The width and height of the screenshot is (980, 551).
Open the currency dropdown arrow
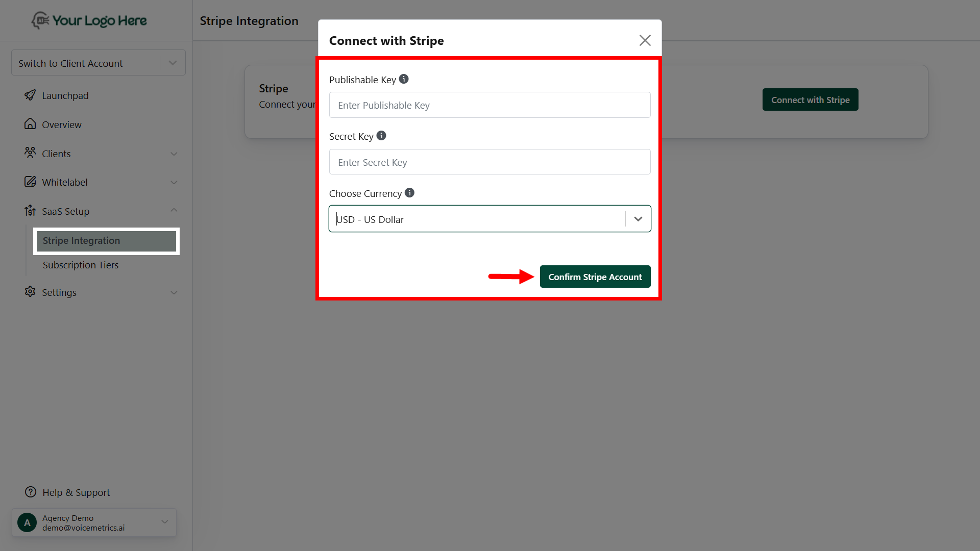click(x=638, y=219)
